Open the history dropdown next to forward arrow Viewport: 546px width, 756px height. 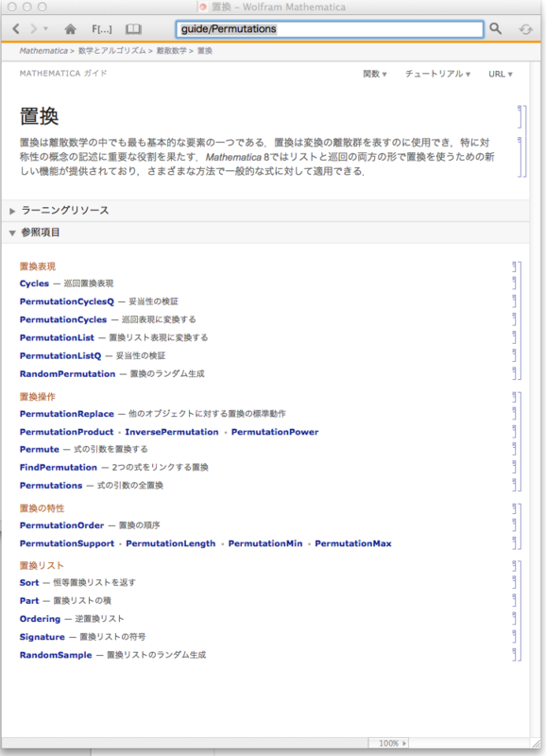45,29
